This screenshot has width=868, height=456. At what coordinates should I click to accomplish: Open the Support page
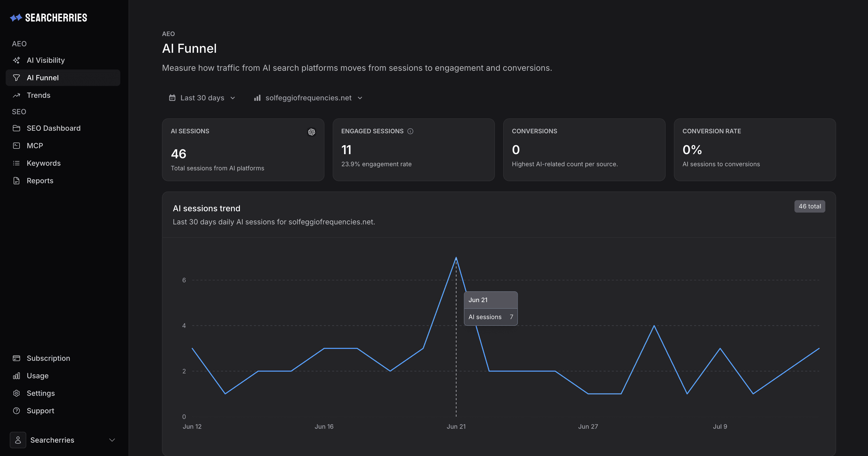tap(63, 411)
